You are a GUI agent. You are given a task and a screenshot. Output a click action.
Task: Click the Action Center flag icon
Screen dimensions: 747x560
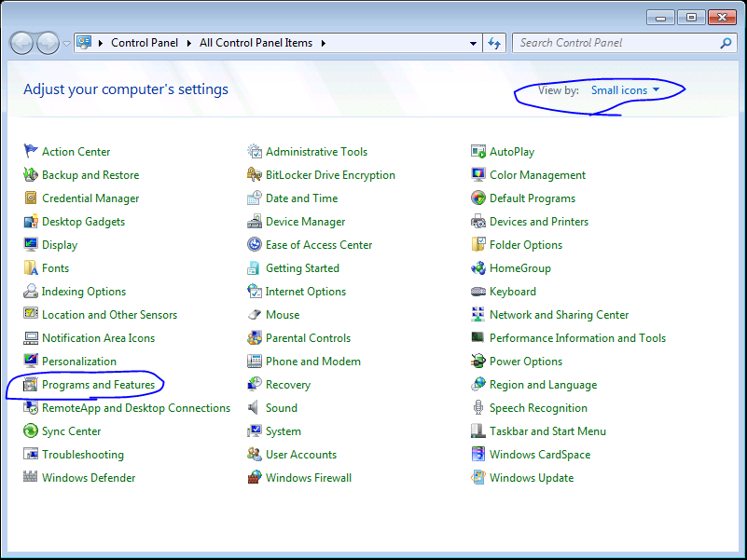[x=31, y=151]
